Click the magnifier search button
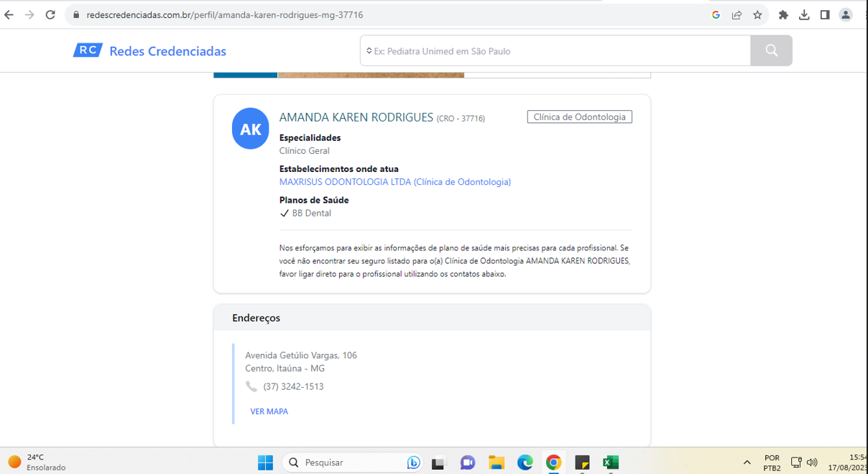This screenshot has height=474, width=868. tap(771, 50)
